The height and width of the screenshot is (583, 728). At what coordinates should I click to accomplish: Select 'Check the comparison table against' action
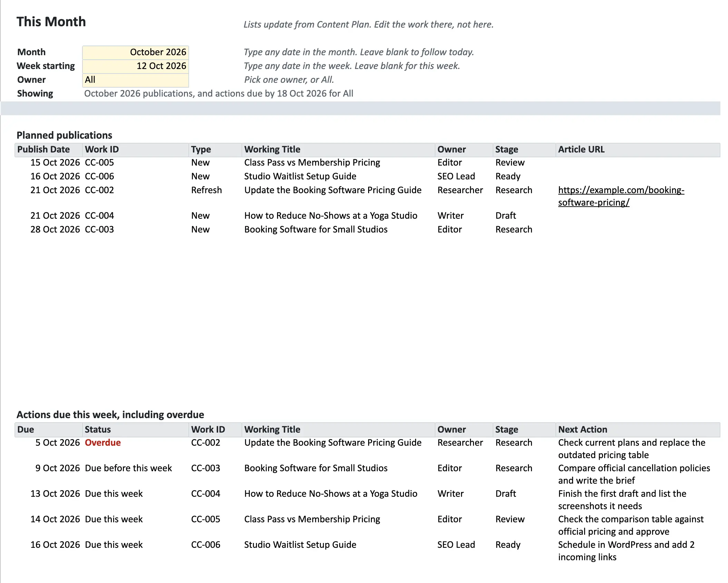pyautogui.click(x=631, y=525)
